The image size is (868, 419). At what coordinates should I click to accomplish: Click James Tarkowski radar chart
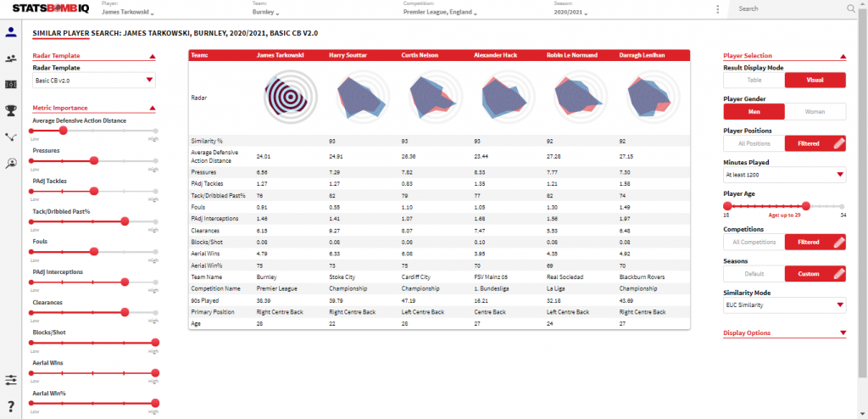tap(291, 98)
